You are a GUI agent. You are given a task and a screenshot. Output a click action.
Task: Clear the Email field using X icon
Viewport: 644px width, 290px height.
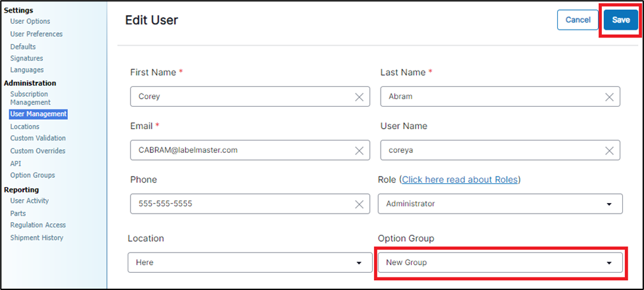point(359,150)
